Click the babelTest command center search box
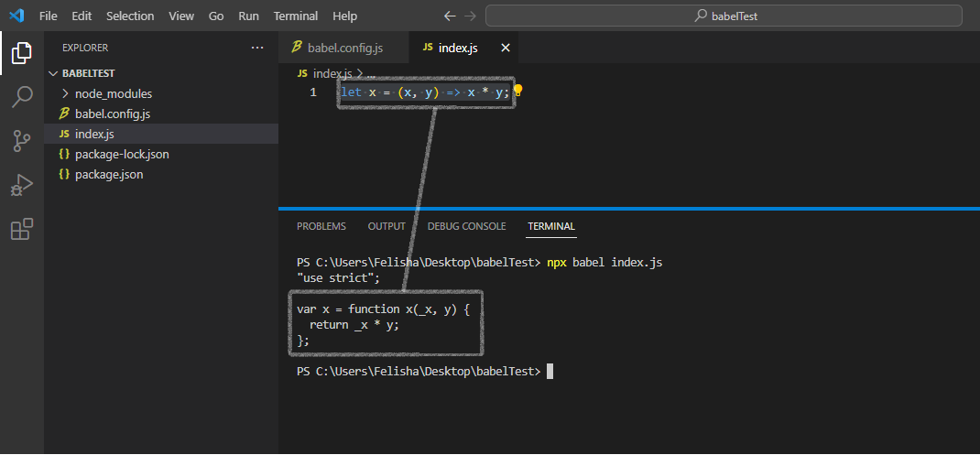This screenshot has height=455, width=980. (724, 16)
